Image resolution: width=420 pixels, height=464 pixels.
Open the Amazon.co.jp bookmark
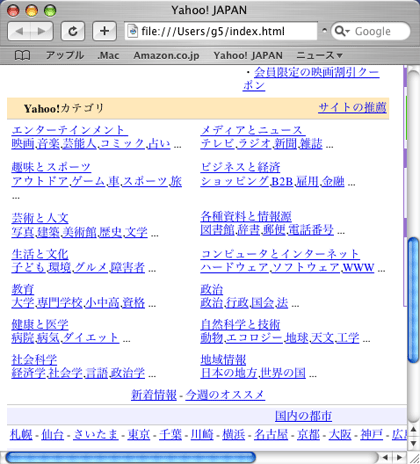click(166, 55)
